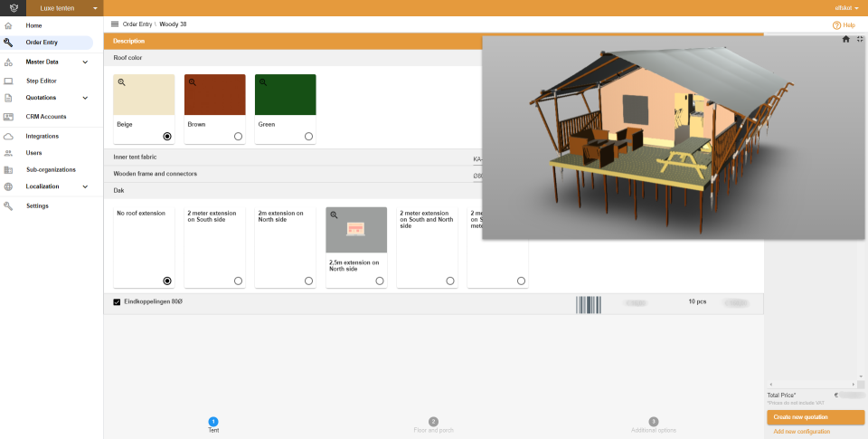Viewport: 868px width, 439px height.
Task: Click the Sub-organizations building icon
Action: (8, 169)
